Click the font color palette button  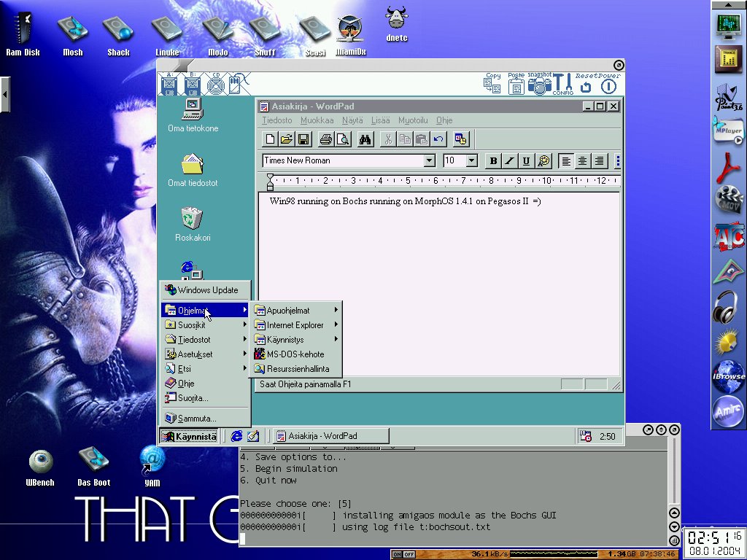click(543, 161)
